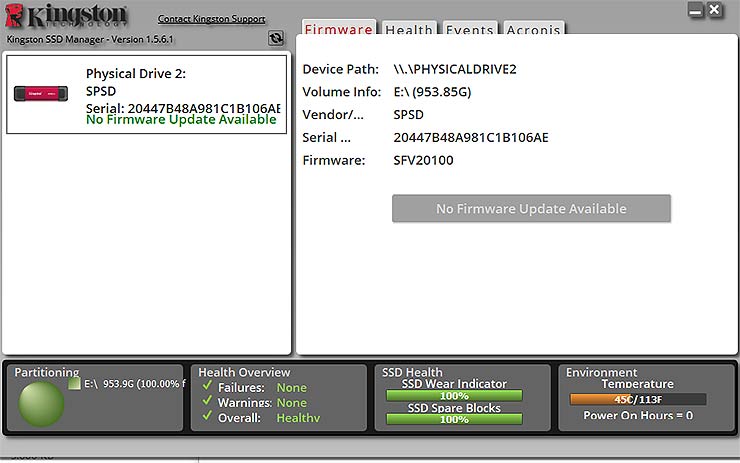Switch to the Health tab
The image size is (740, 463).
click(409, 29)
